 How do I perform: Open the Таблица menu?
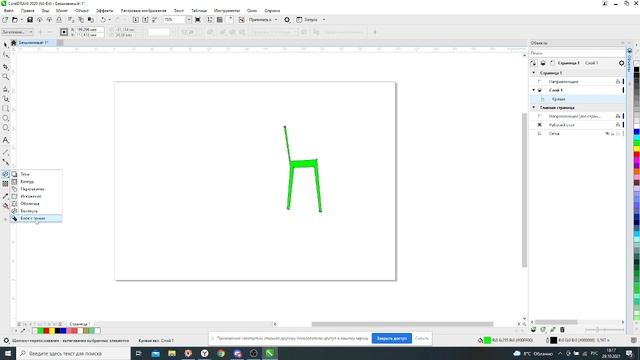click(199, 11)
